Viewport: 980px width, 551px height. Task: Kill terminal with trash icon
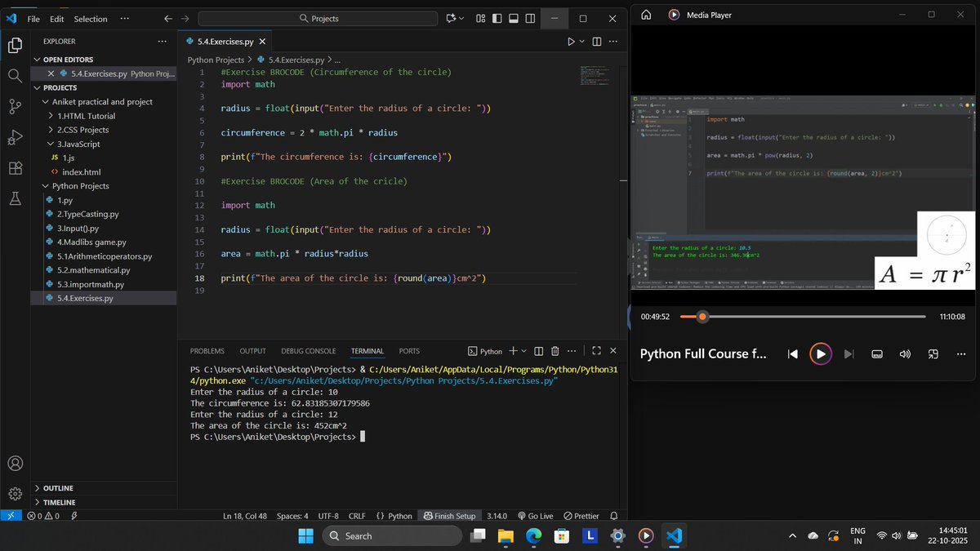[x=555, y=351]
